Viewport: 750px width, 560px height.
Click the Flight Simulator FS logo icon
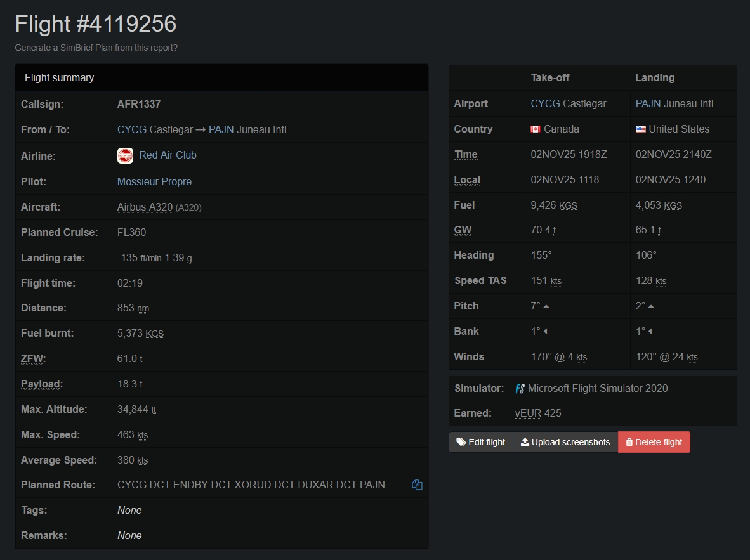[520, 389]
